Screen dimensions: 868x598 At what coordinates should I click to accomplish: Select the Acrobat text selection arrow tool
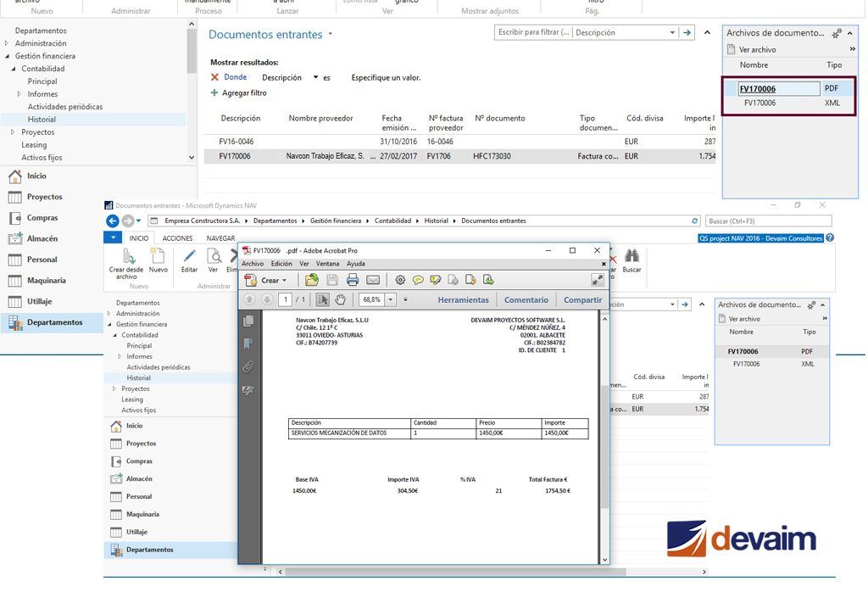point(322,299)
